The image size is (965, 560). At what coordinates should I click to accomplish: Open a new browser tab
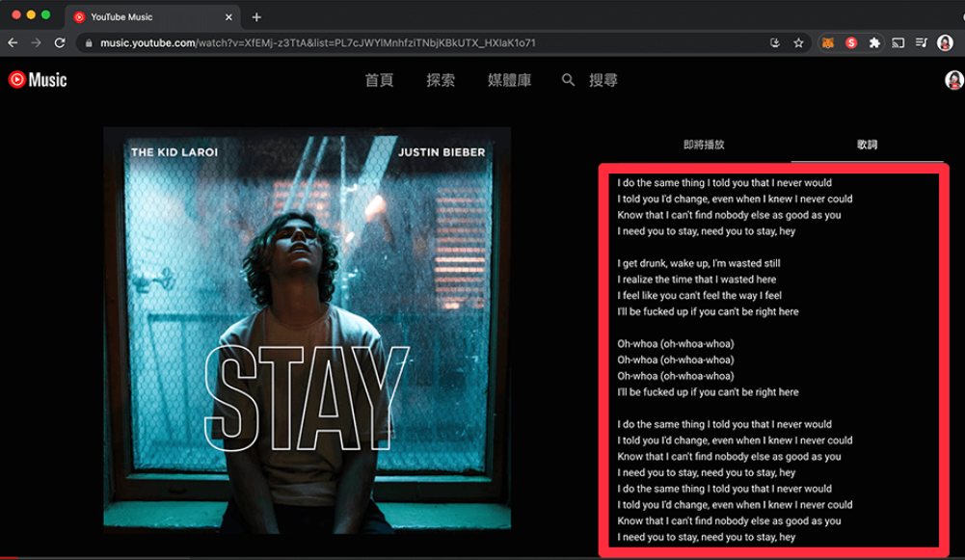coord(256,17)
